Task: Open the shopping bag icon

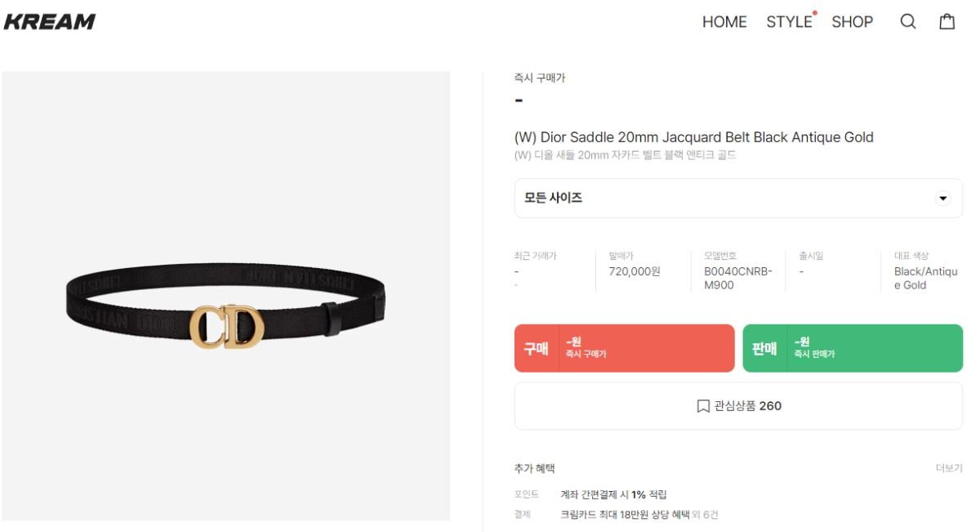Action: 947,21
